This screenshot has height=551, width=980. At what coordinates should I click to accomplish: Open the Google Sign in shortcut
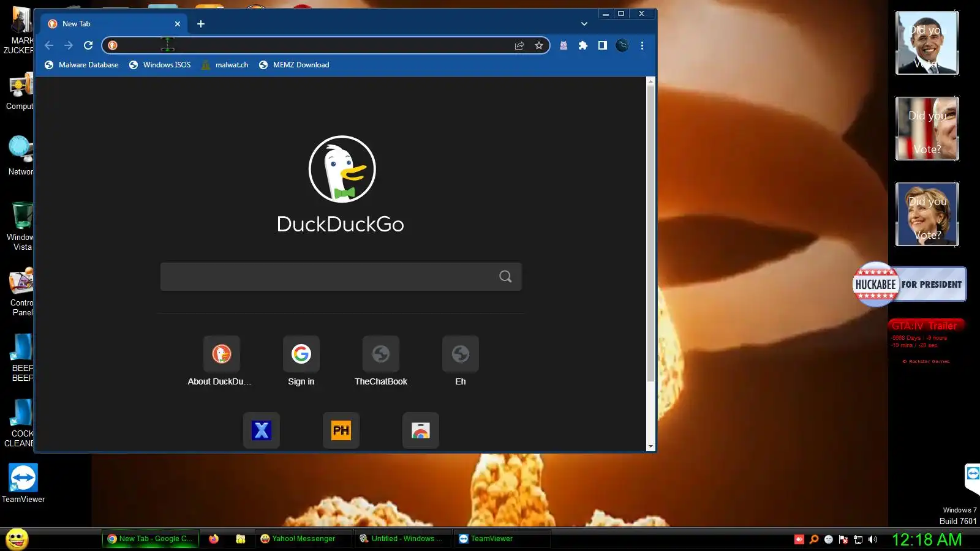301,361
